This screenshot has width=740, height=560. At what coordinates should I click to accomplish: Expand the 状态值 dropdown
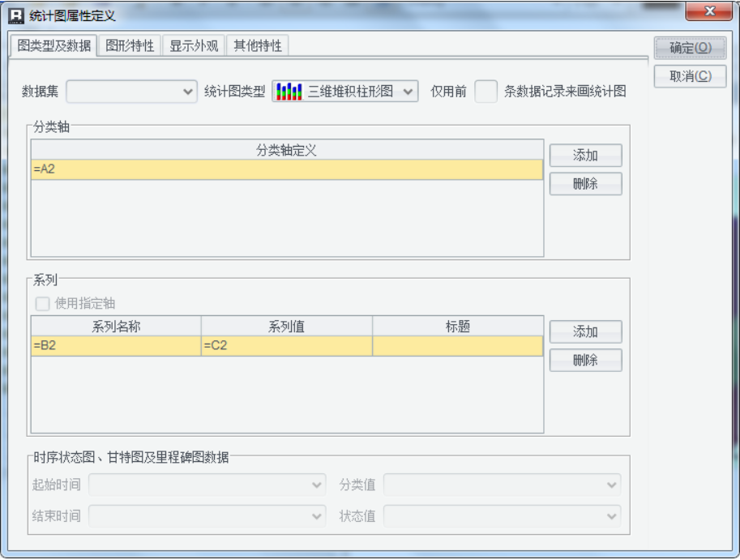point(503,516)
